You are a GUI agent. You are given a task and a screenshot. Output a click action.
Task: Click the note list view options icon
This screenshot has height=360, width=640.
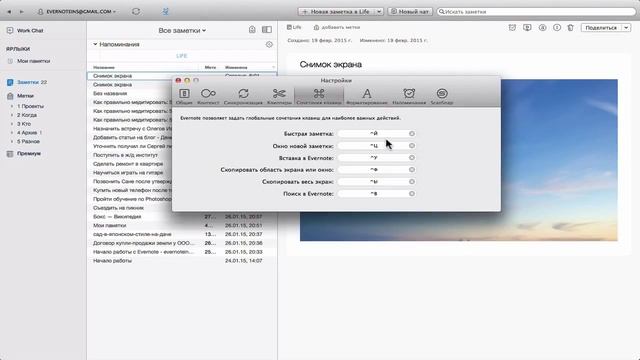[267, 30]
